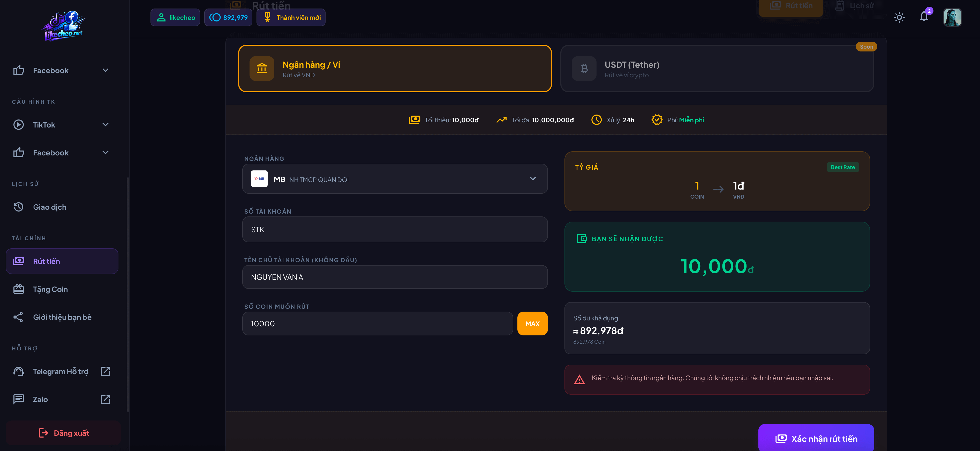Click the 10,000đ received amount

pyautogui.click(x=717, y=266)
